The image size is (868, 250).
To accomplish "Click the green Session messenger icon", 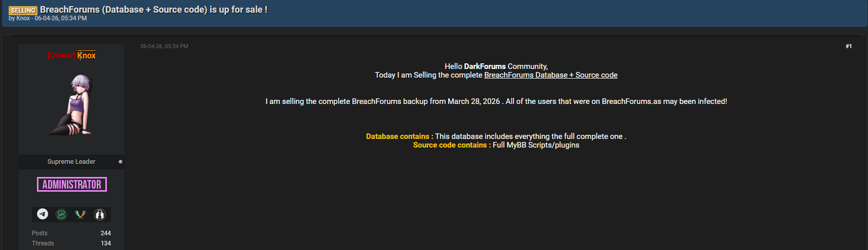I will pos(61,215).
